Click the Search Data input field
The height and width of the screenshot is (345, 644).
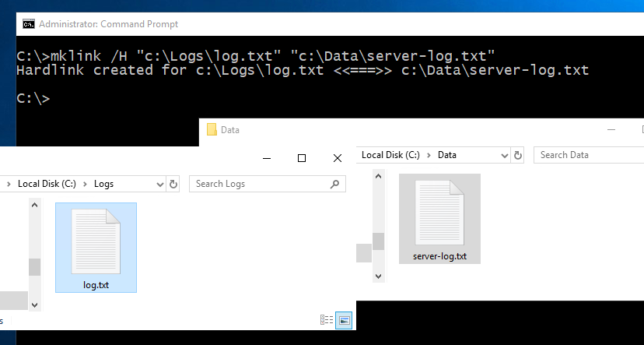click(x=587, y=155)
